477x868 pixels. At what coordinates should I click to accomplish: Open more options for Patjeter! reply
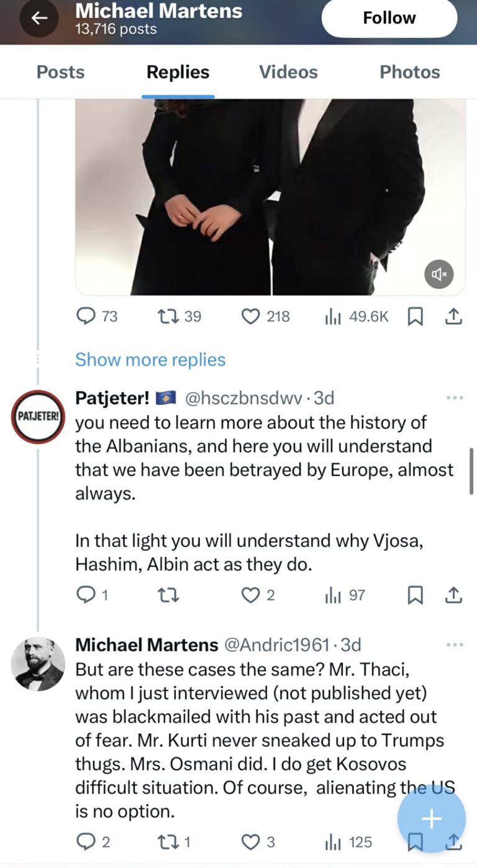tap(455, 398)
